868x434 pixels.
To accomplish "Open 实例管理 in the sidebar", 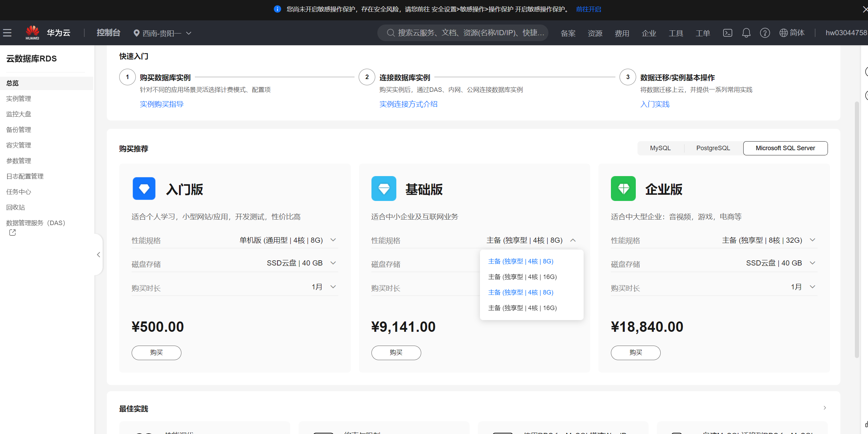I will (19, 99).
